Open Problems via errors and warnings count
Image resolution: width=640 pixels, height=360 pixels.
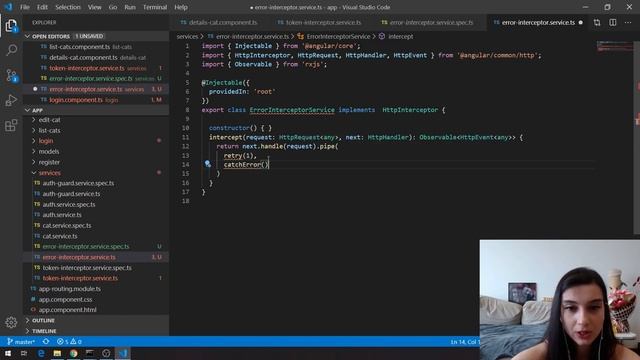pyautogui.click(x=69, y=342)
